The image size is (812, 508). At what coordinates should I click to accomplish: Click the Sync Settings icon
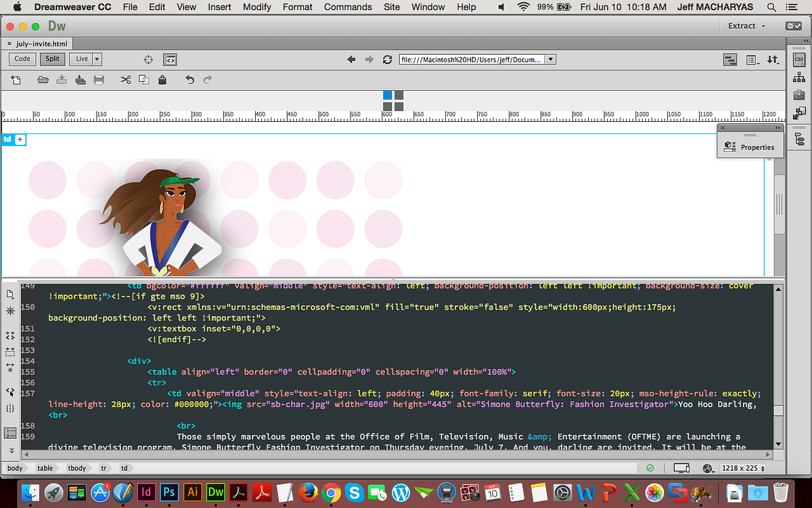coord(793,26)
